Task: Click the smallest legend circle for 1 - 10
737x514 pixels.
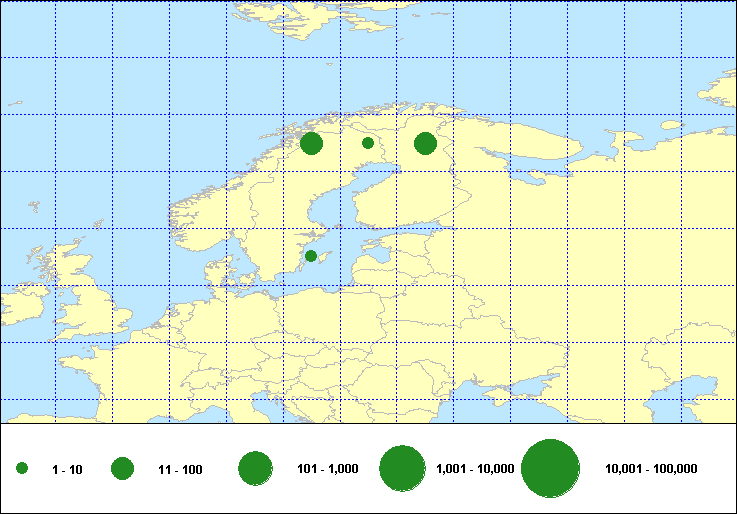Action: pyautogui.click(x=22, y=469)
